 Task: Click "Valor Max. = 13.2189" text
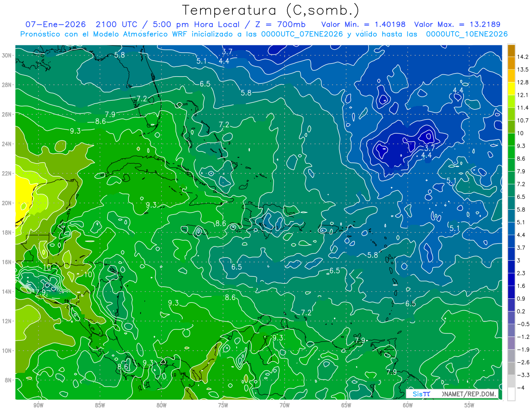click(458, 24)
